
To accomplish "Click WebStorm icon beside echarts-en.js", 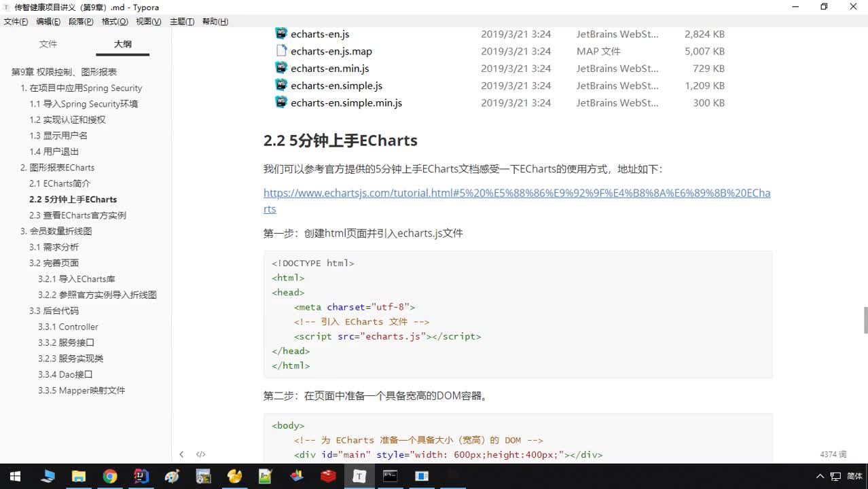I will tap(281, 33).
